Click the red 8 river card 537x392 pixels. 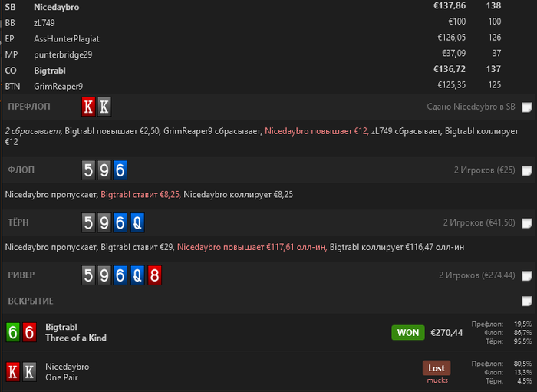154,275
